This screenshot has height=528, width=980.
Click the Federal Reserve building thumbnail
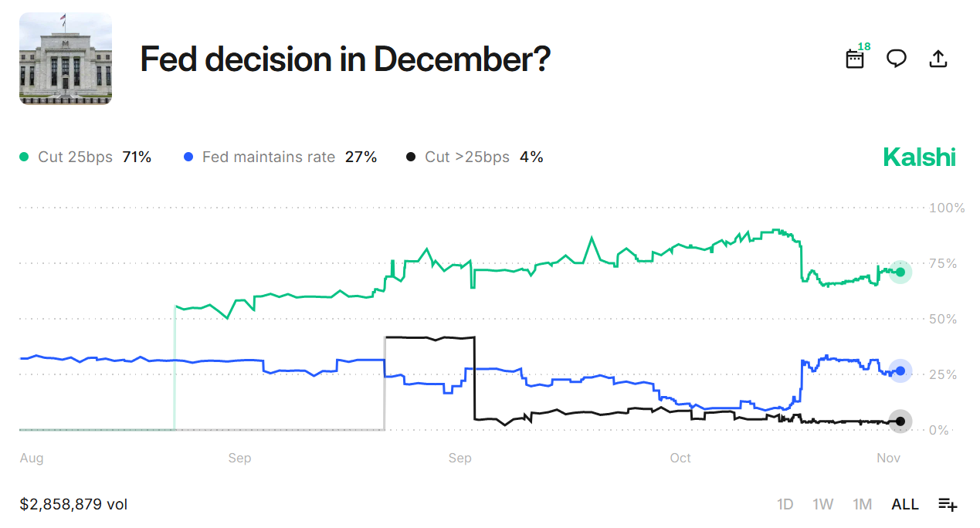[65, 59]
